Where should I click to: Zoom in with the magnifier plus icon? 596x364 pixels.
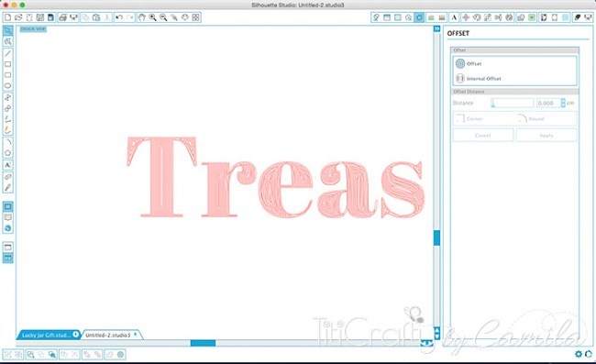click(152, 17)
